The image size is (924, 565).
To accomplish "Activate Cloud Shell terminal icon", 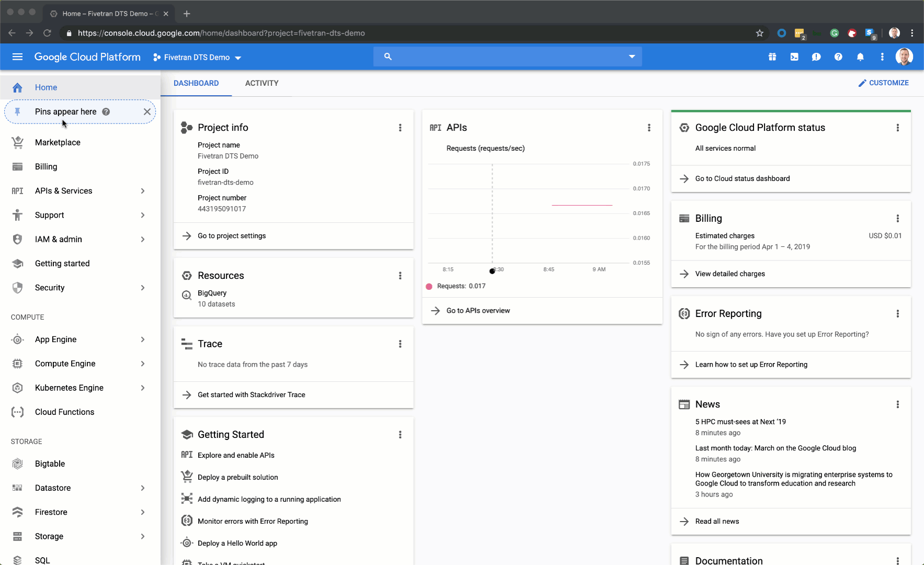I will point(794,57).
